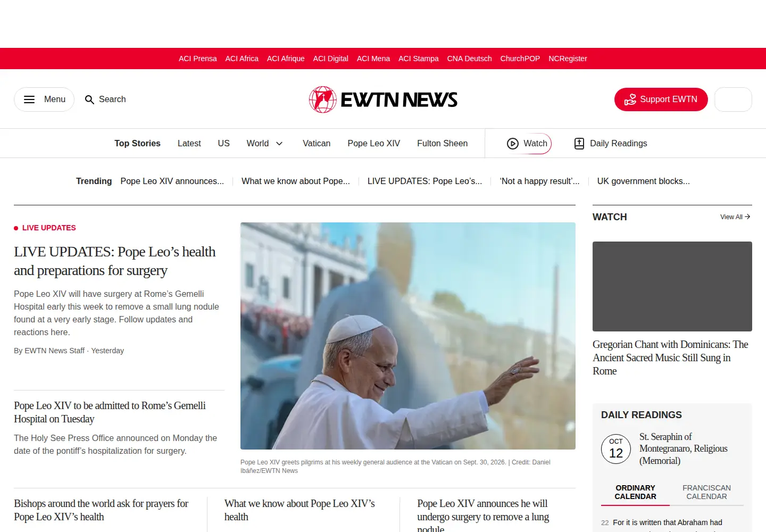Open the Fulton Sheen section
Screen dimensions: 766x532
(442, 144)
